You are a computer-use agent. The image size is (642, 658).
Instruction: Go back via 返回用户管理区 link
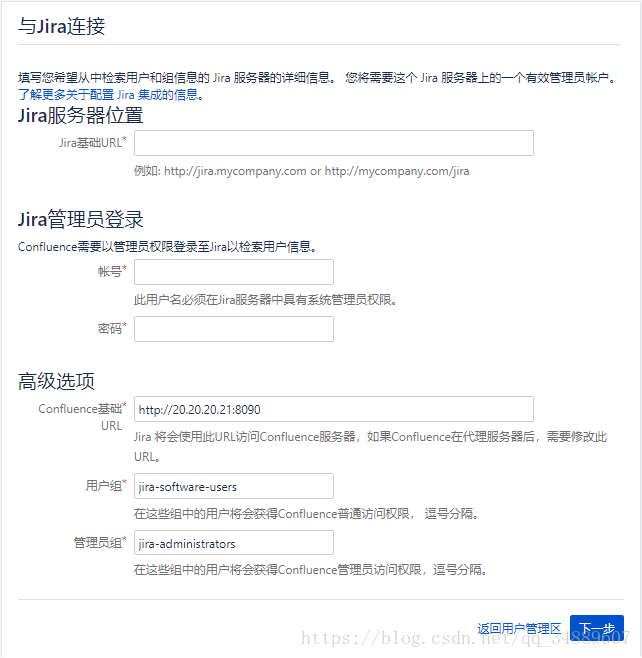519,629
